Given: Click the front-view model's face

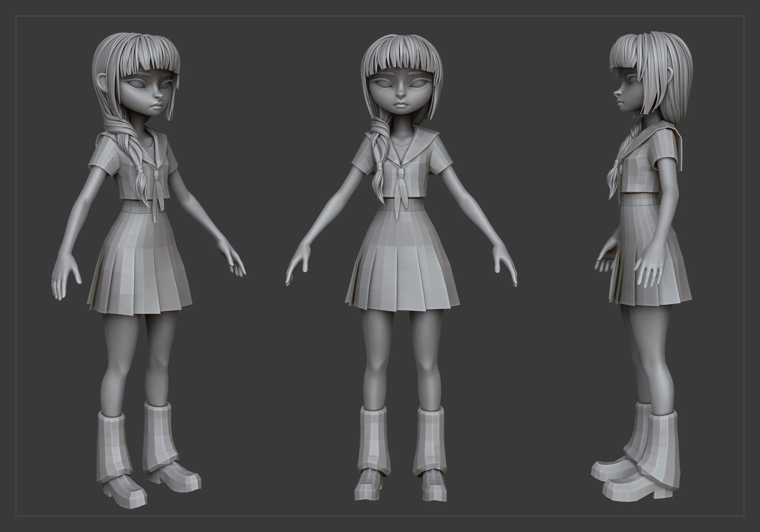Looking at the screenshot, I should [401, 96].
